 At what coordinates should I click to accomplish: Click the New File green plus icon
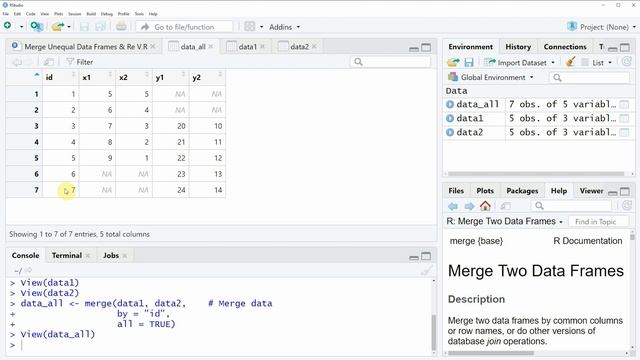pyautogui.click(x=7, y=26)
